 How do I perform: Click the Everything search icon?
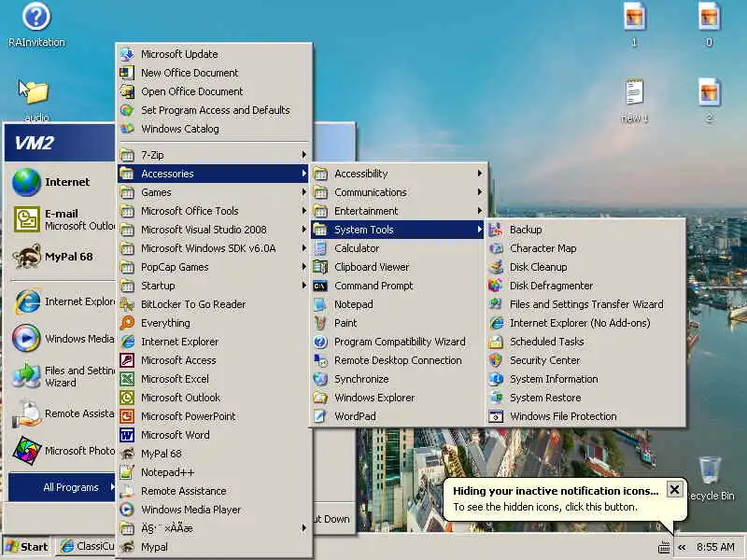click(127, 323)
